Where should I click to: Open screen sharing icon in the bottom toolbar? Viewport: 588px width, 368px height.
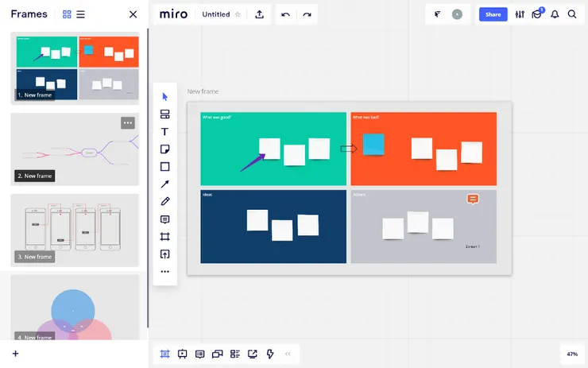coord(218,354)
